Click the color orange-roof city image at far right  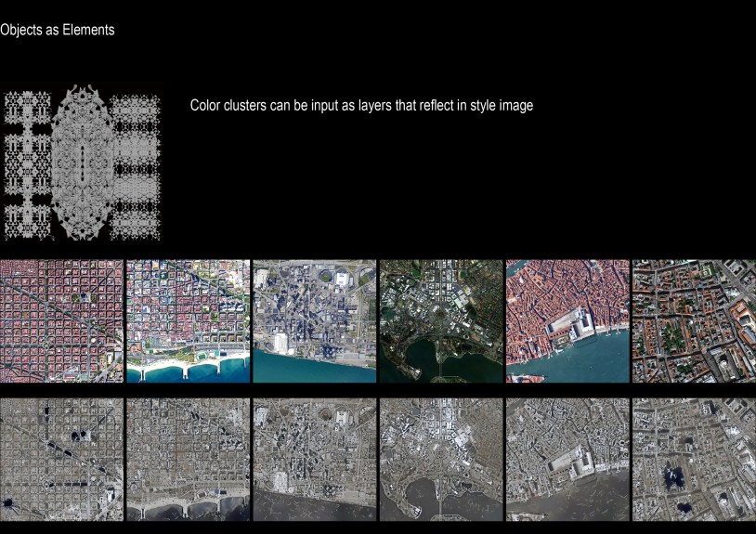694,320
